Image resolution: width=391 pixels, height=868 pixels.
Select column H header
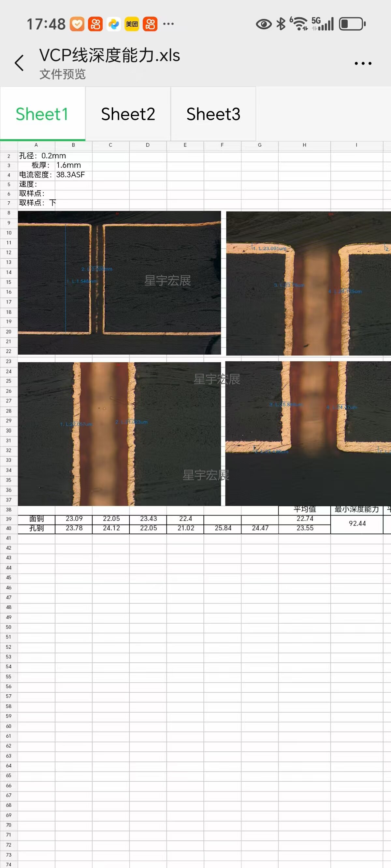tap(304, 145)
